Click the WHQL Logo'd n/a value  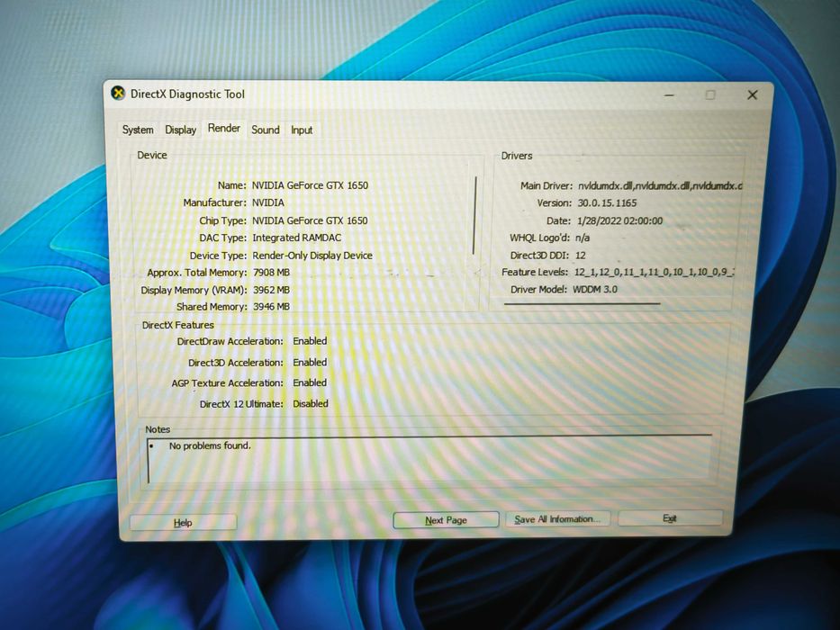583,238
